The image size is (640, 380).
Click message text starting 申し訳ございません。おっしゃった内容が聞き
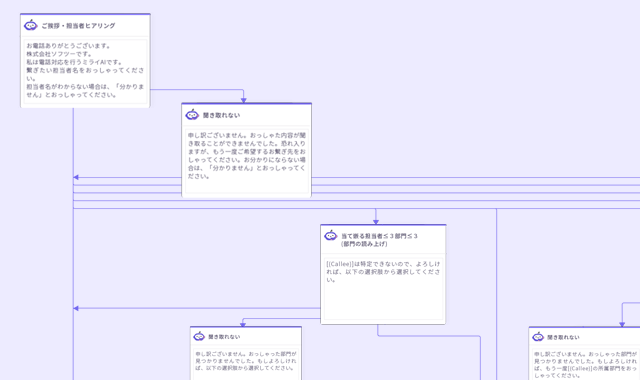pyautogui.click(x=247, y=156)
